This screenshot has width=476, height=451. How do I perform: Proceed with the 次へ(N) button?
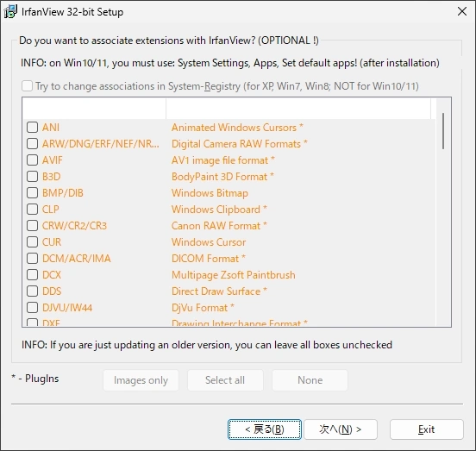click(341, 429)
